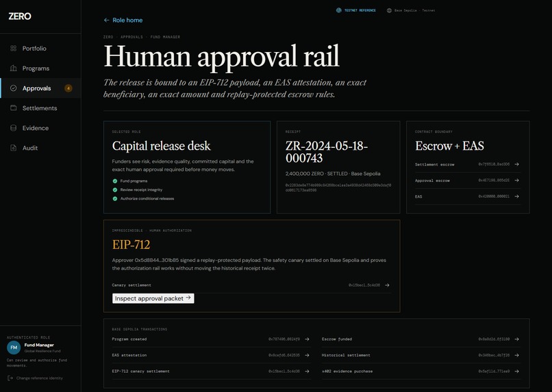This screenshot has height=392, width=552.
Task: Open the Escrow funded transaction arrow
Action: (x=516, y=339)
